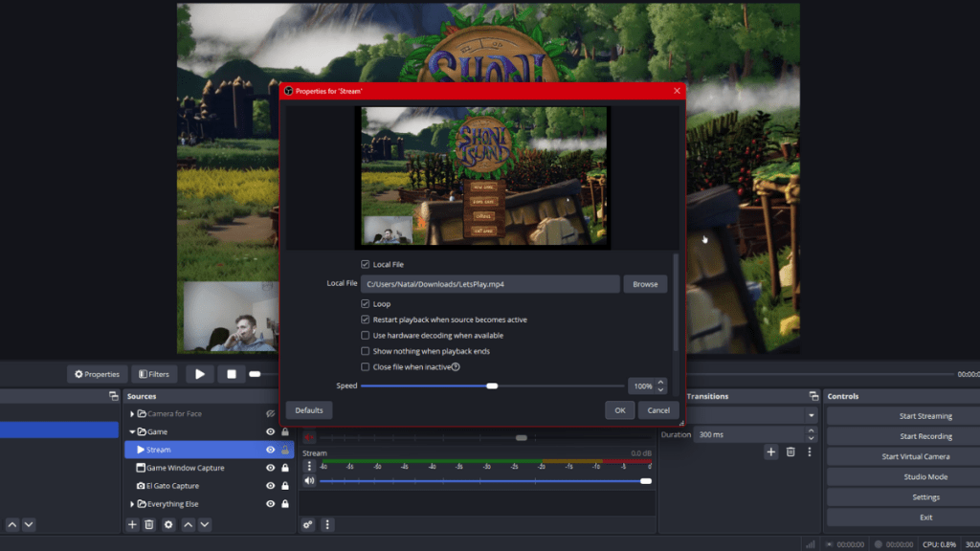
Task: Pop out the Scenes dock
Action: 113,396
